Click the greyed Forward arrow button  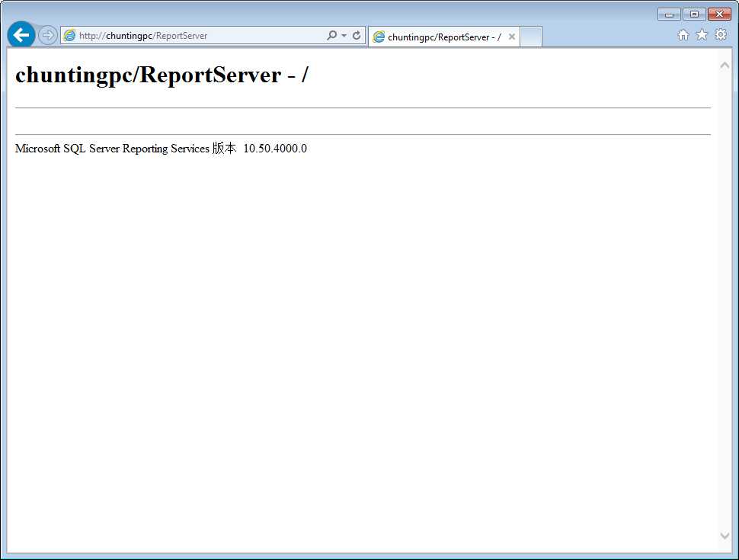coord(47,35)
